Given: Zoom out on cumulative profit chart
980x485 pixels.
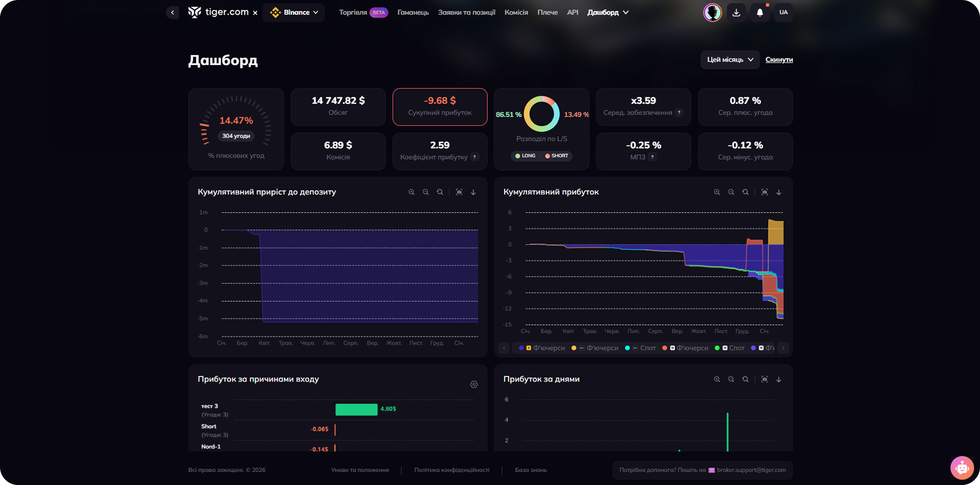Looking at the screenshot, I should pyautogui.click(x=731, y=192).
